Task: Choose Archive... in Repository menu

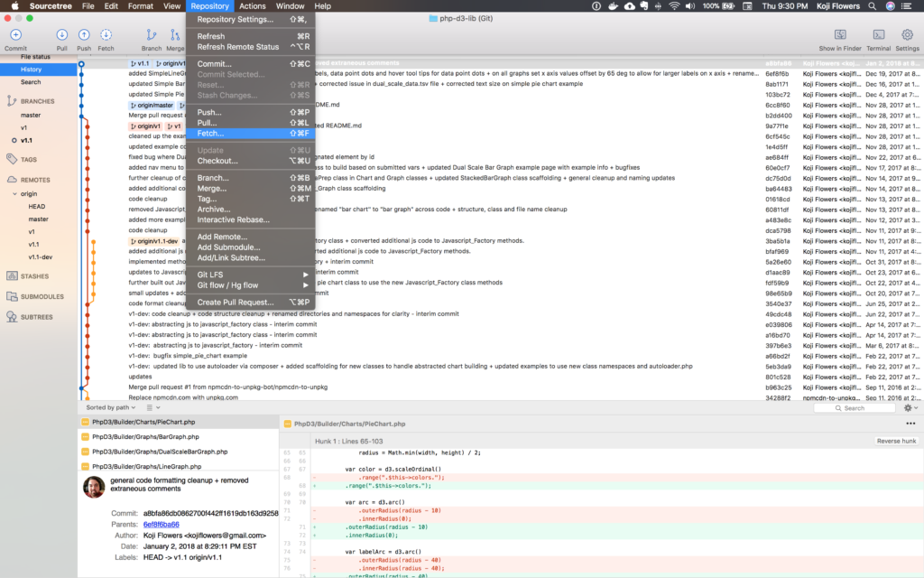Action: tap(251, 210)
